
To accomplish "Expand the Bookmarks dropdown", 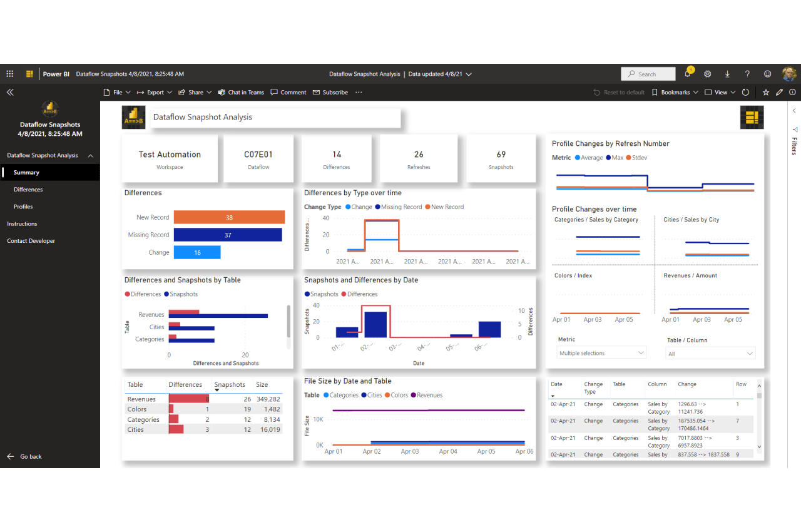I will [x=675, y=92].
